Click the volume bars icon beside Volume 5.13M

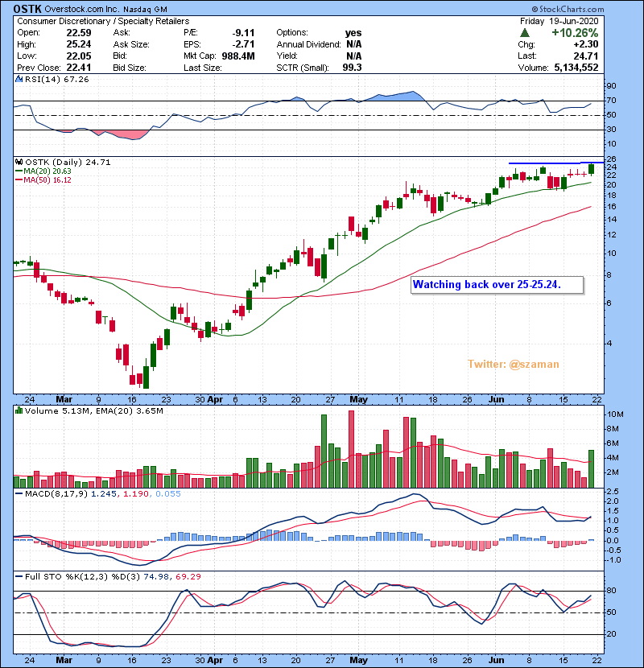[x=19, y=410]
